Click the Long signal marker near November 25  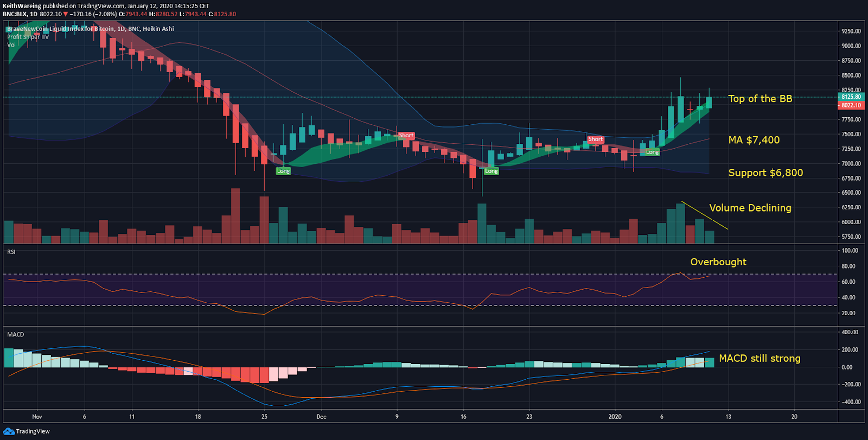click(x=283, y=171)
